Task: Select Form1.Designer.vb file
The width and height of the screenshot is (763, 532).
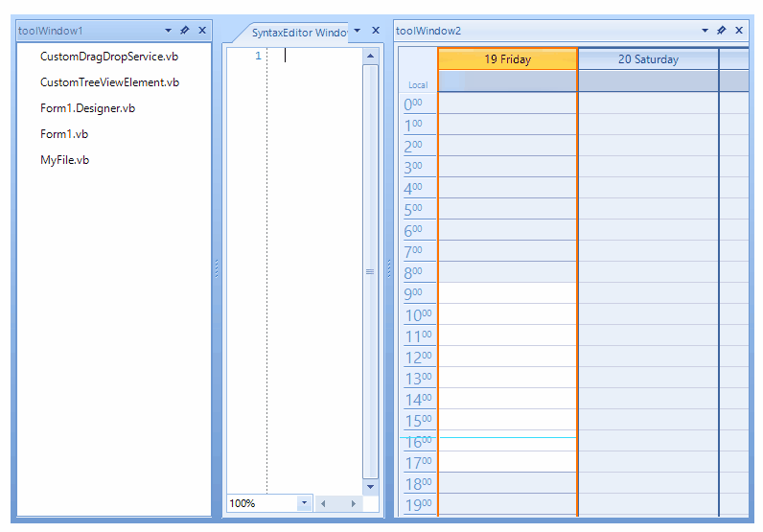Action: click(87, 108)
